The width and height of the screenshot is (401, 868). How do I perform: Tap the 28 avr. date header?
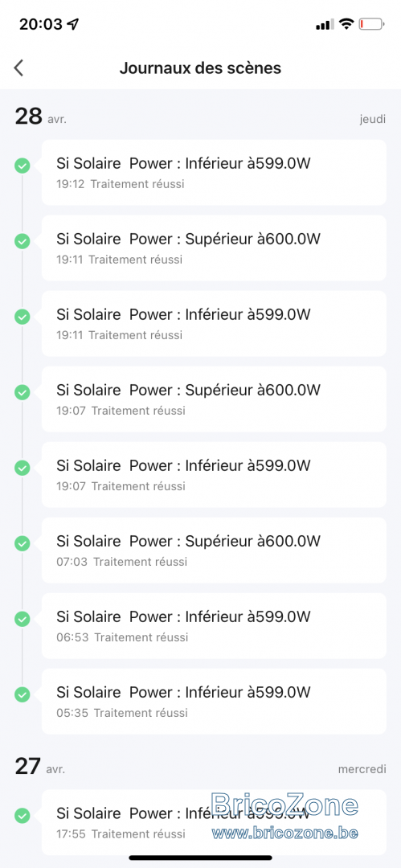tap(41, 117)
